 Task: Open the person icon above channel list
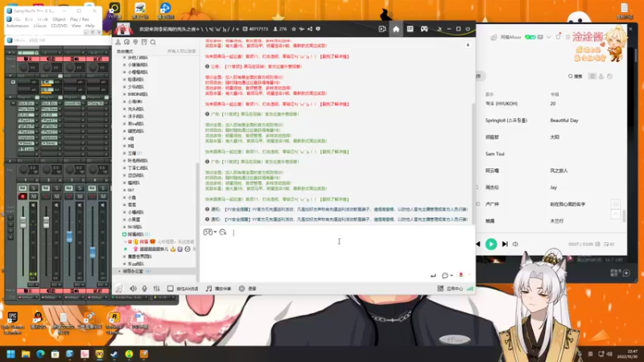[x=118, y=43]
